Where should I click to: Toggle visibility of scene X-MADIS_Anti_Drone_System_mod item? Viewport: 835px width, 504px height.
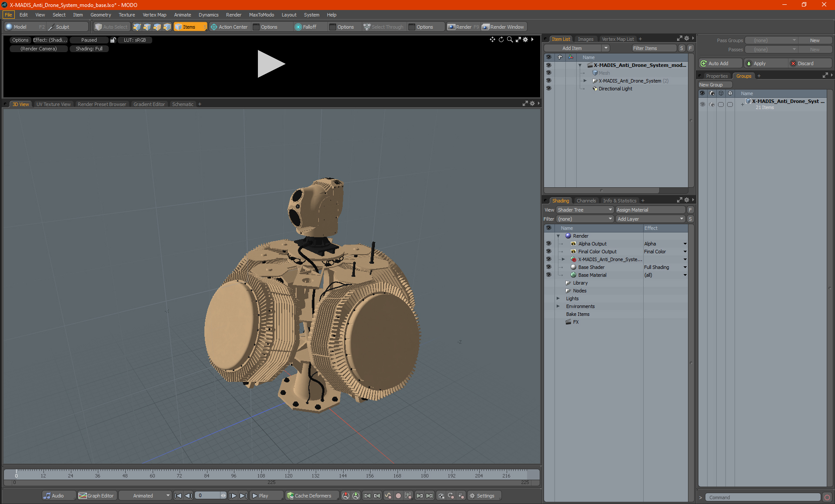pyautogui.click(x=548, y=65)
